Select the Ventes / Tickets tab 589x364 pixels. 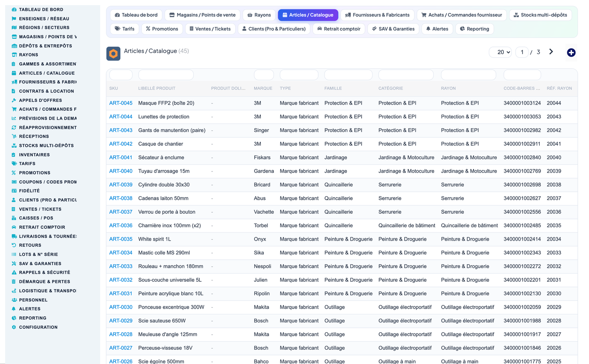(x=210, y=29)
